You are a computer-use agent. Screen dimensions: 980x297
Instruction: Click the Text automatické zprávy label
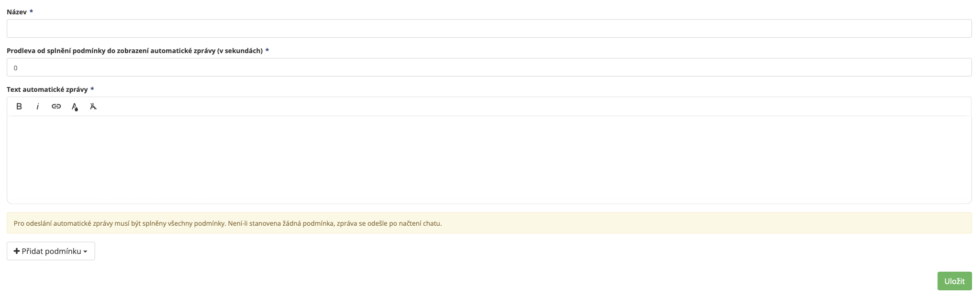pyautogui.click(x=47, y=89)
